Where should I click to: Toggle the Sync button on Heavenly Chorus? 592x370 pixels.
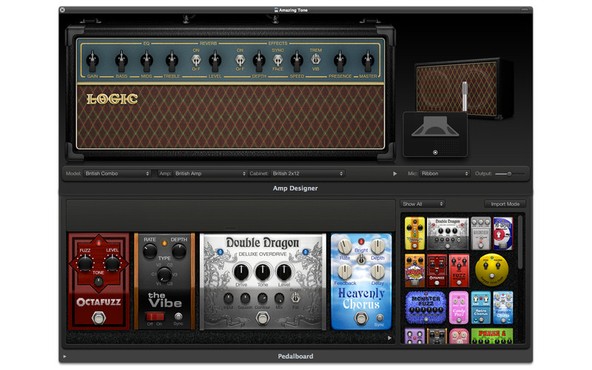380,318
